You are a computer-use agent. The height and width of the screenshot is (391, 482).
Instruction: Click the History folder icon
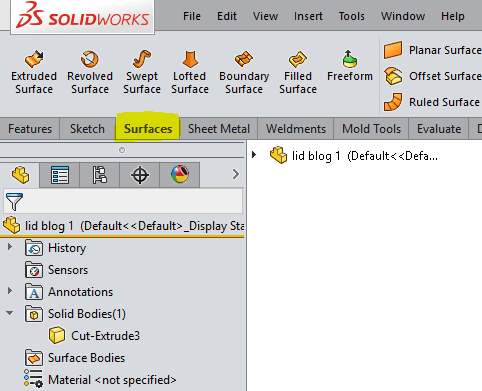click(34, 248)
